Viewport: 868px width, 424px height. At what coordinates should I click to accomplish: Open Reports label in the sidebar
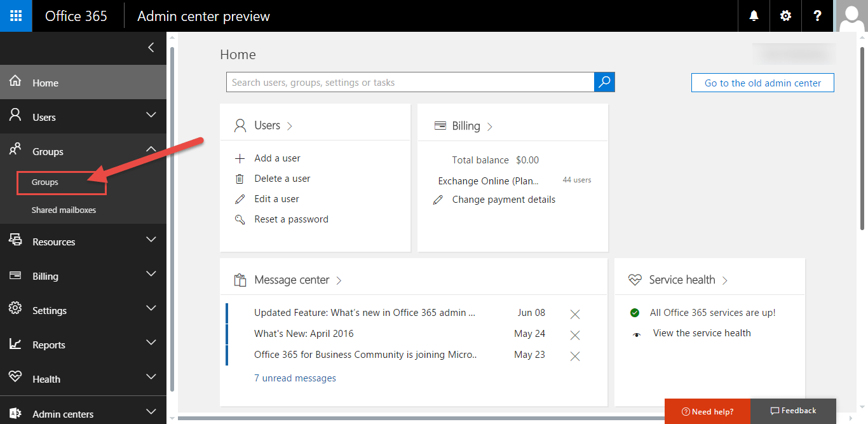click(49, 345)
